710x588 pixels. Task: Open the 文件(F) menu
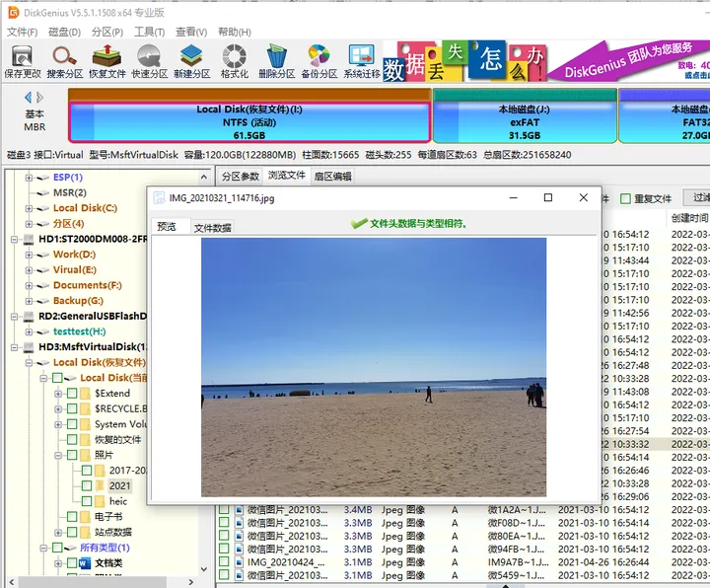pyautogui.click(x=22, y=33)
